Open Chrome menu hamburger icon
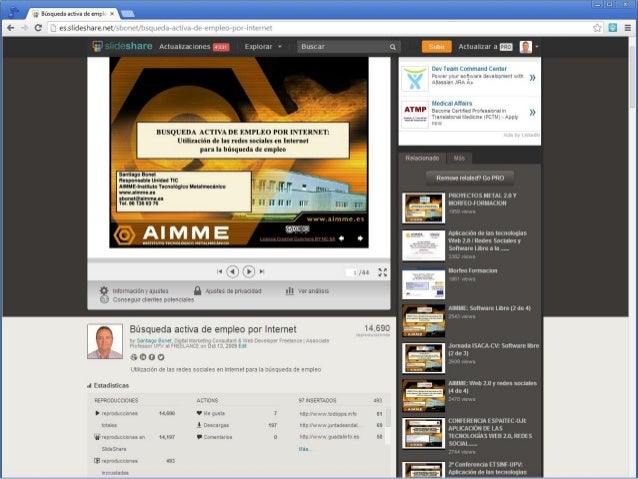 [628, 28]
